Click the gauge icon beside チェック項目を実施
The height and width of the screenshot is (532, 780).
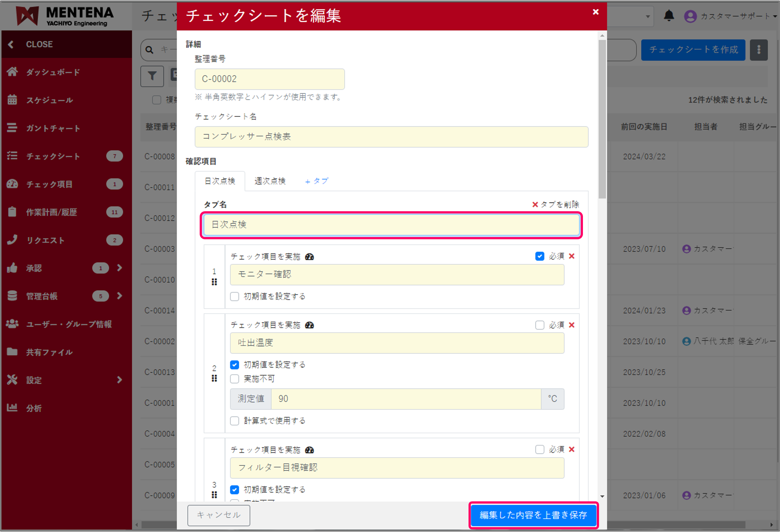coord(310,256)
